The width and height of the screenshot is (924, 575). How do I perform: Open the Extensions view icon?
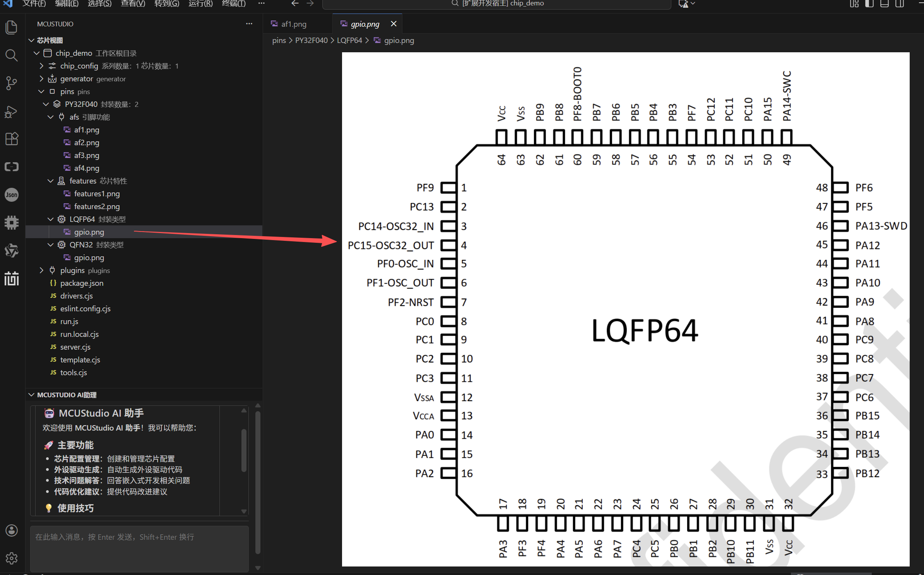pos(12,139)
